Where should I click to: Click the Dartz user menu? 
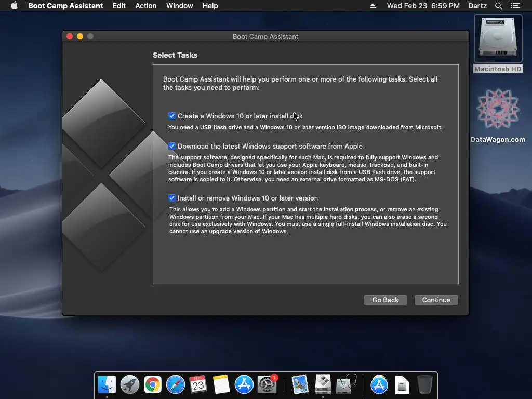tap(477, 6)
